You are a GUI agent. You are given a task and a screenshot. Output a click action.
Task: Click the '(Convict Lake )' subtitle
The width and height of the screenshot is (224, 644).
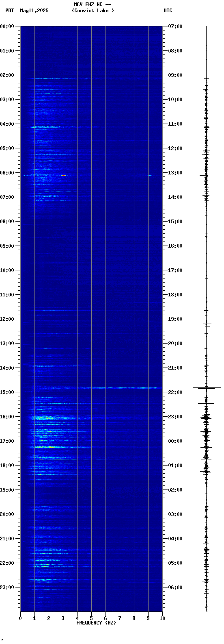point(93,11)
